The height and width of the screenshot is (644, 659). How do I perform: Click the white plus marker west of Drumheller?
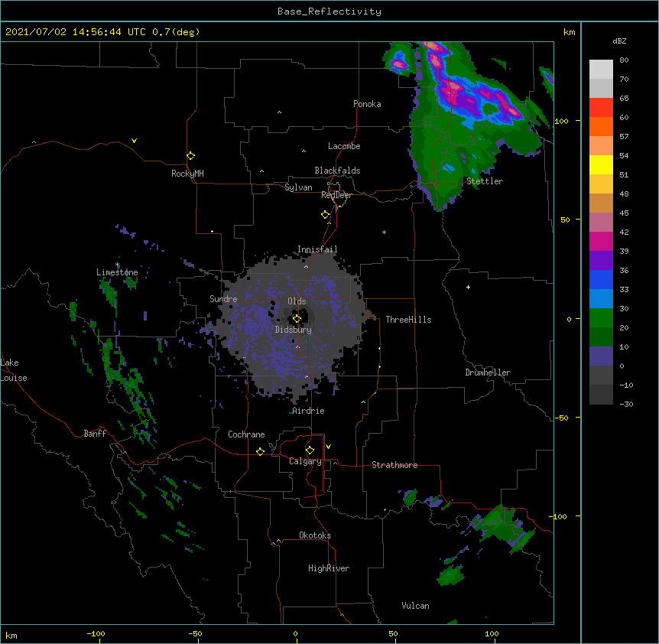pos(468,287)
